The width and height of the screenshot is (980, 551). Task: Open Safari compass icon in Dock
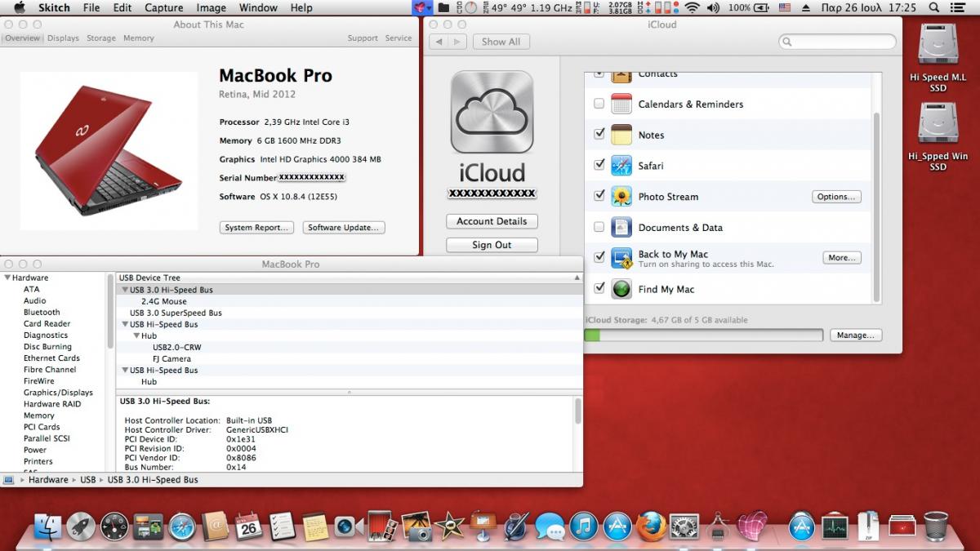(x=182, y=527)
